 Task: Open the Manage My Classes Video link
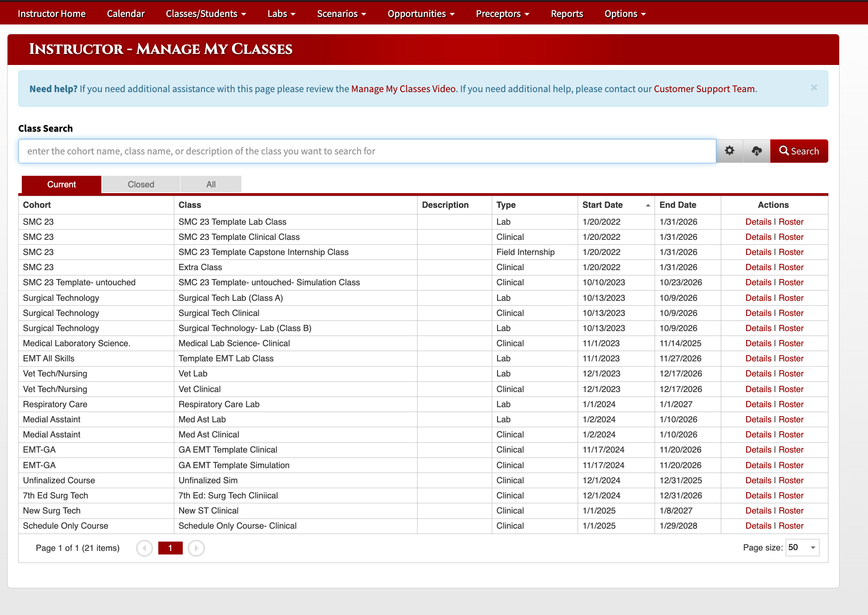coord(403,89)
